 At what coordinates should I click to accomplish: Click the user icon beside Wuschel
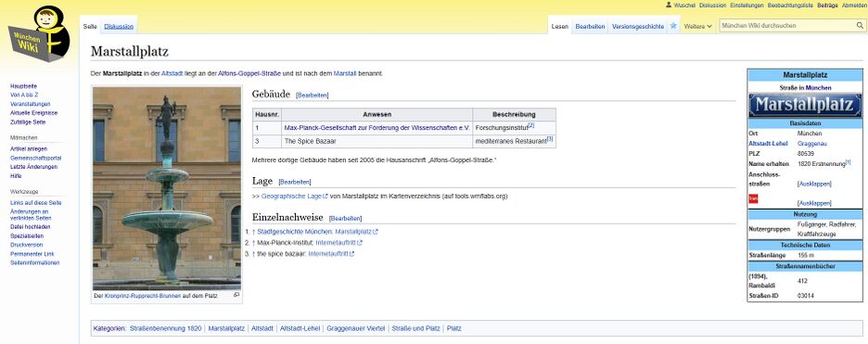point(669,5)
